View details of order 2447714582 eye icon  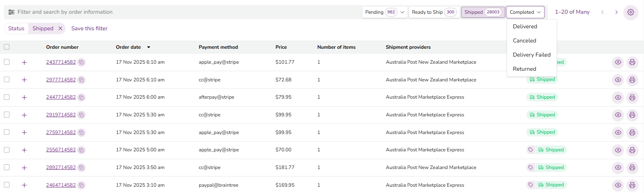(x=618, y=97)
